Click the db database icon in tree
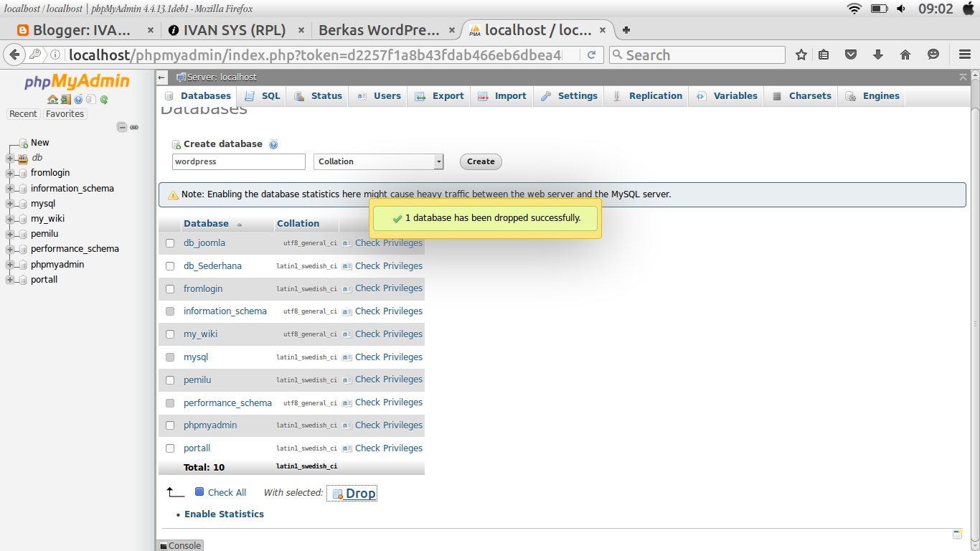The width and height of the screenshot is (980, 551). pyautogui.click(x=23, y=158)
